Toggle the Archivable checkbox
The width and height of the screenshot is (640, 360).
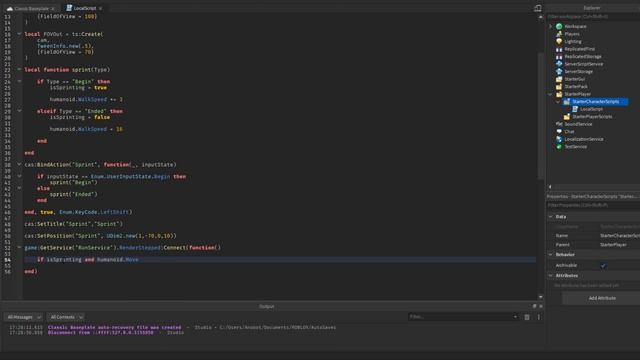603,265
